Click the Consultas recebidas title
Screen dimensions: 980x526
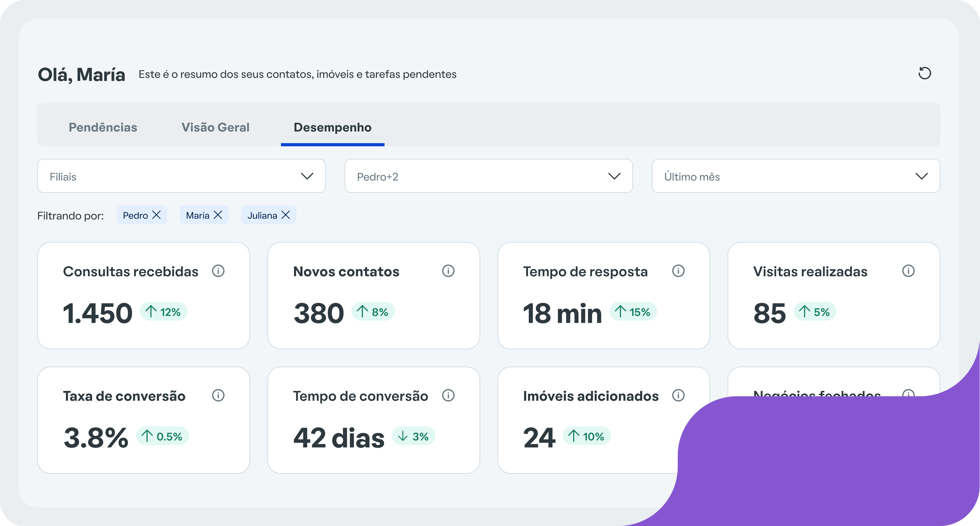coord(130,272)
